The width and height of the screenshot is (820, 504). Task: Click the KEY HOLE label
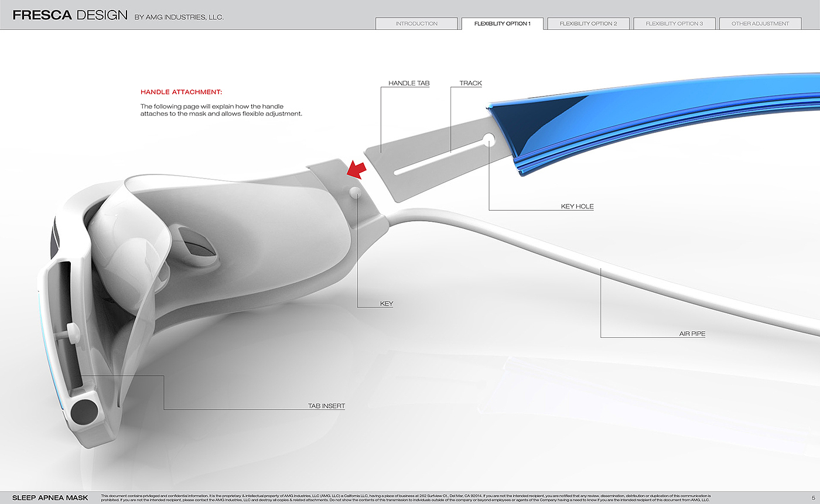click(577, 207)
